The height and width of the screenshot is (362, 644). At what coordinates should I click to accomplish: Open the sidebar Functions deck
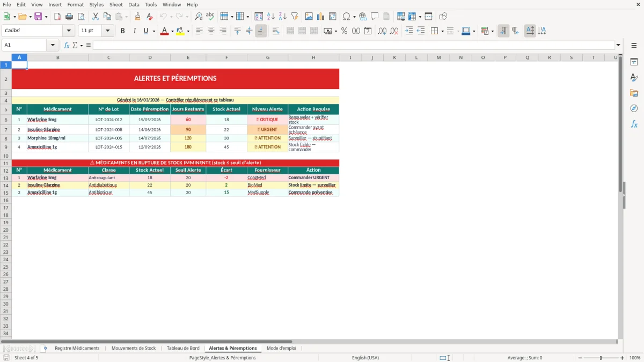[x=634, y=124]
